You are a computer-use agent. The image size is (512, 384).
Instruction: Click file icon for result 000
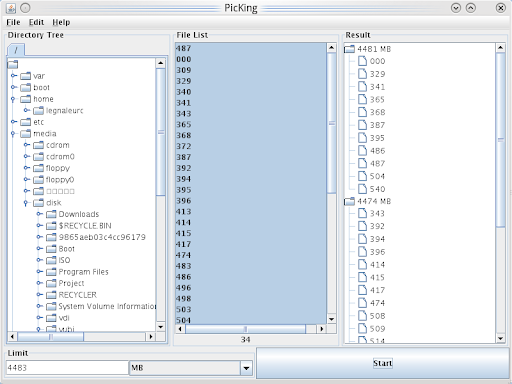tap(362, 61)
